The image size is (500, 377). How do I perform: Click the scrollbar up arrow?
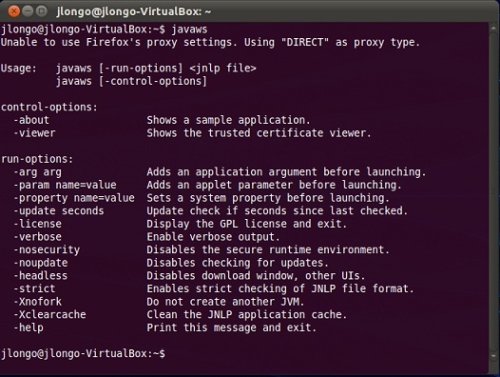point(494,29)
